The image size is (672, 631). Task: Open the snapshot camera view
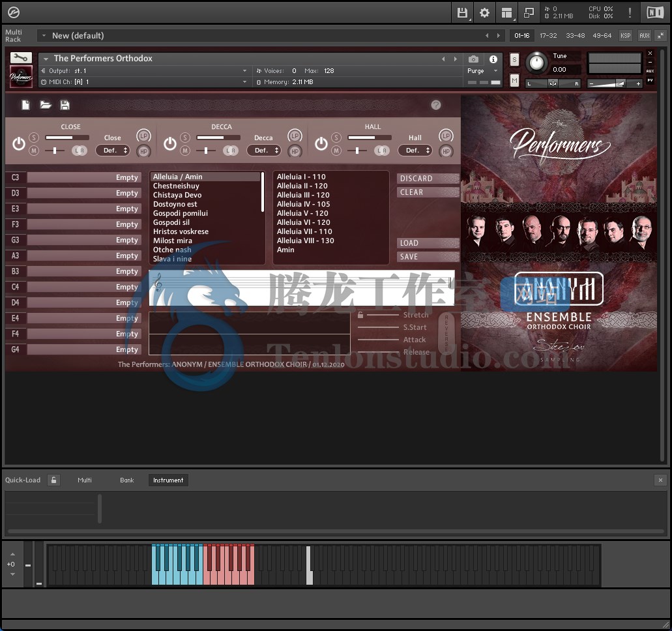pos(473,59)
